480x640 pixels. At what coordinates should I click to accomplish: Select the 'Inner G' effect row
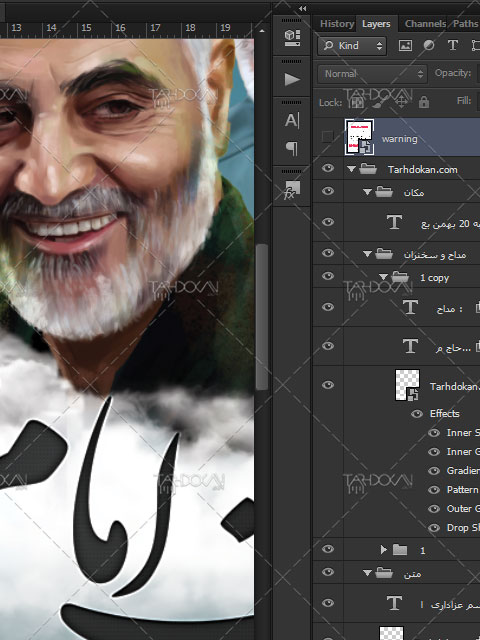pyautogui.click(x=463, y=451)
